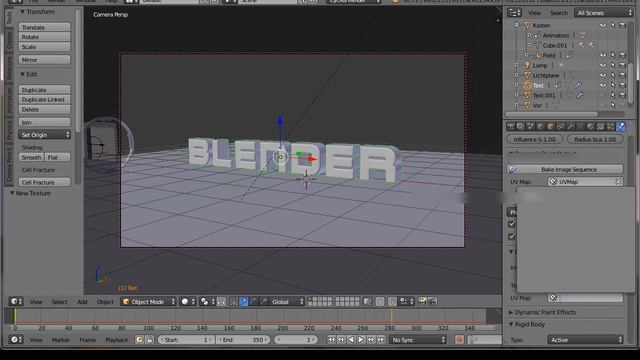Jump to the end frame

[x=381, y=340]
